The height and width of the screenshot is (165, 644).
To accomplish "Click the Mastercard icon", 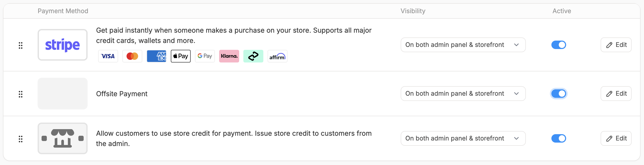I will pos(132,56).
